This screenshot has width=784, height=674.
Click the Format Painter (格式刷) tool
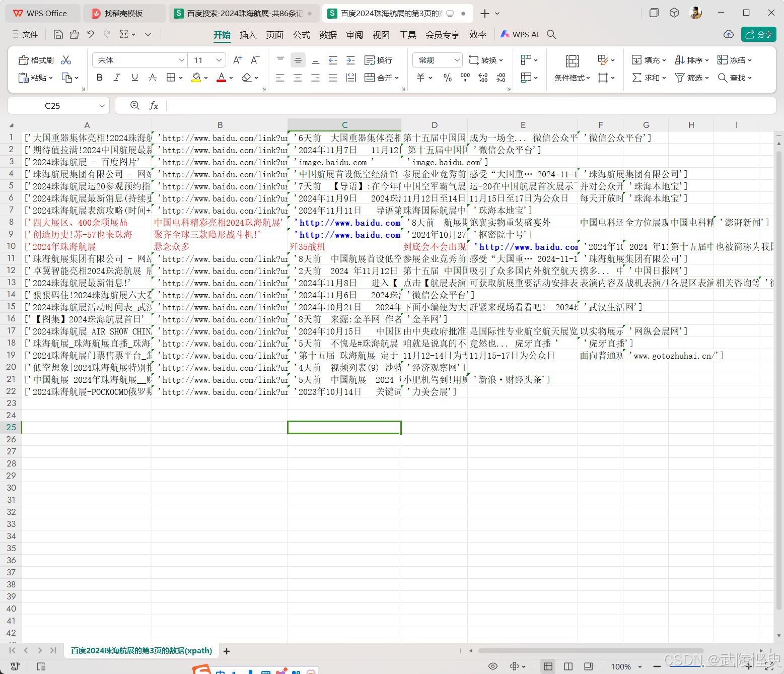coord(36,60)
